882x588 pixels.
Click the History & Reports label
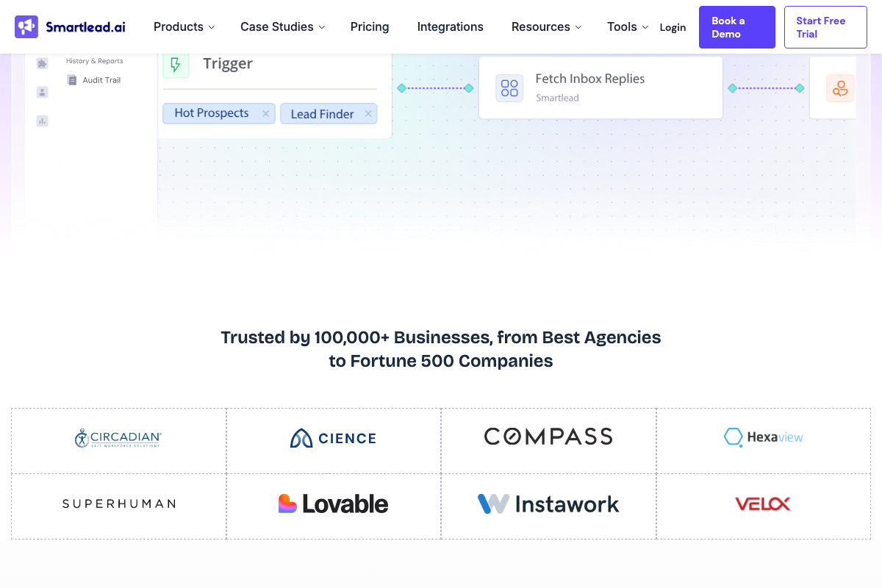[x=95, y=61]
